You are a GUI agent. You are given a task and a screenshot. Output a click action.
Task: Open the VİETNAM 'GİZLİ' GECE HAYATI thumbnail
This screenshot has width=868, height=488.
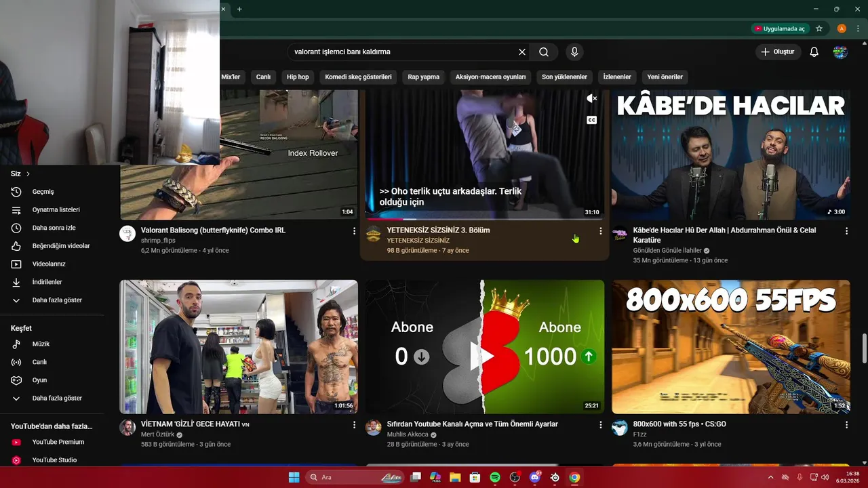click(x=239, y=346)
